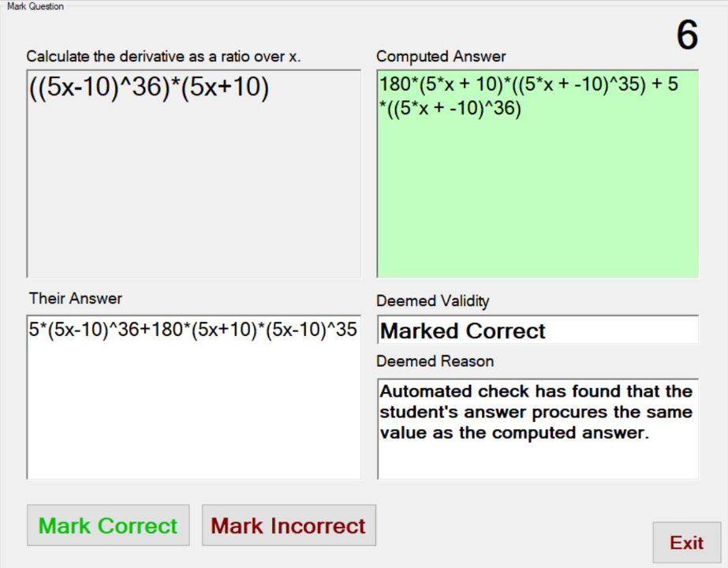This screenshot has height=568, width=728.
Task: Click the question number 6
Action: pos(687,35)
